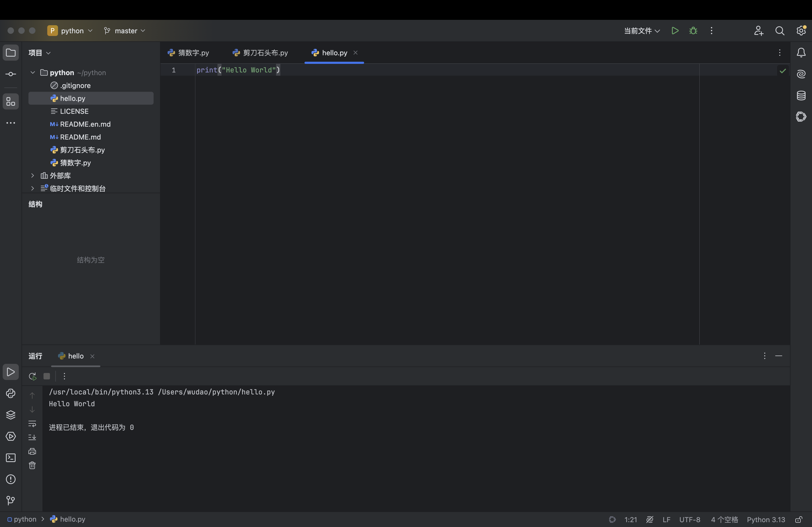Click Python 3.13 interpreter in status bar
812x527 pixels.
tap(766, 519)
